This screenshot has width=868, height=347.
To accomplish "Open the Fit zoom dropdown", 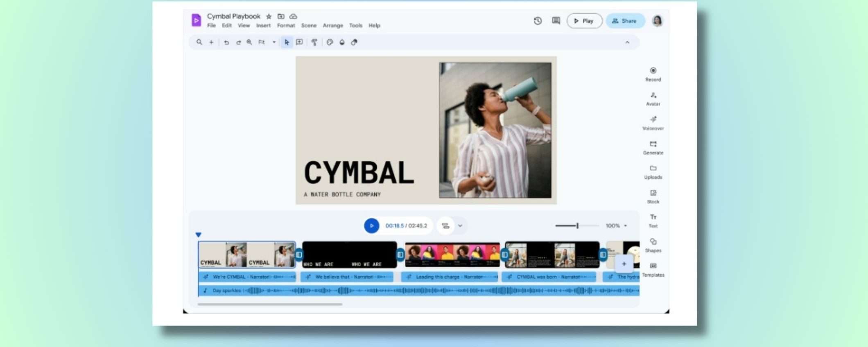I will click(x=267, y=42).
